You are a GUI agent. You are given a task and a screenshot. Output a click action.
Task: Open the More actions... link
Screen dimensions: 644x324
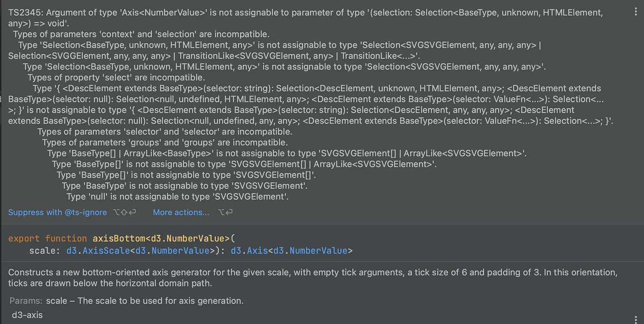181,212
